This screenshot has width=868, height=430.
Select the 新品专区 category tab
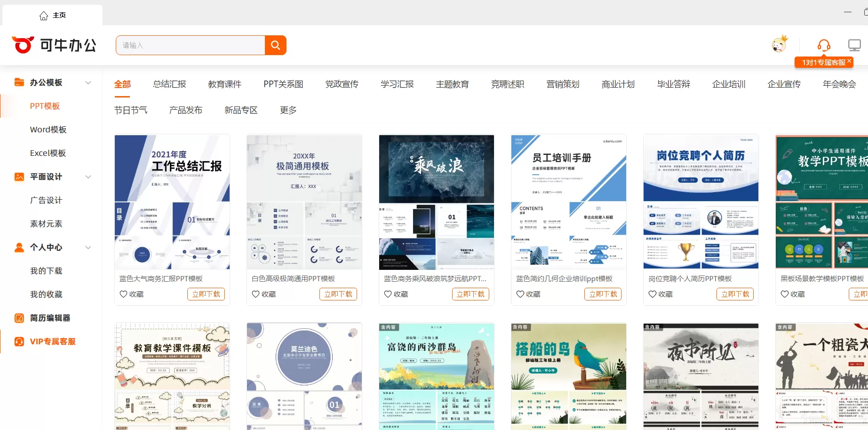pyautogui.click(x=241, y=110)
